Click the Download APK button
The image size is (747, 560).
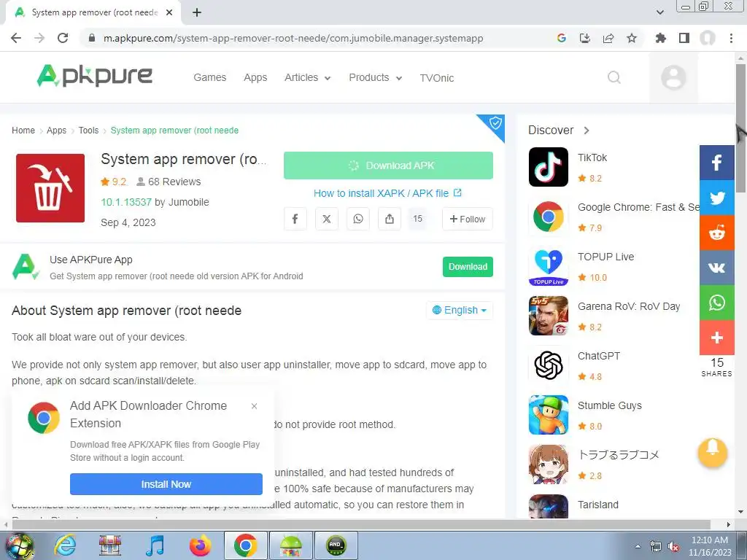[388, 166]
